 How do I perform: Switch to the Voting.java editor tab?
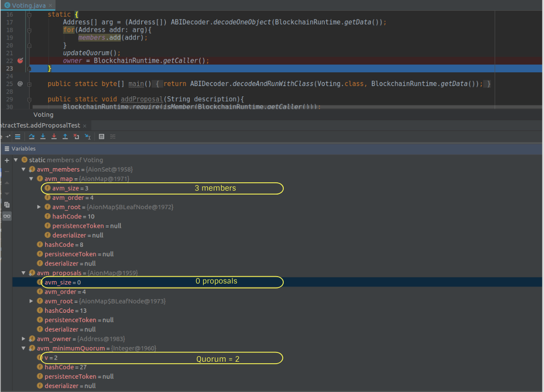coord(28,5)
